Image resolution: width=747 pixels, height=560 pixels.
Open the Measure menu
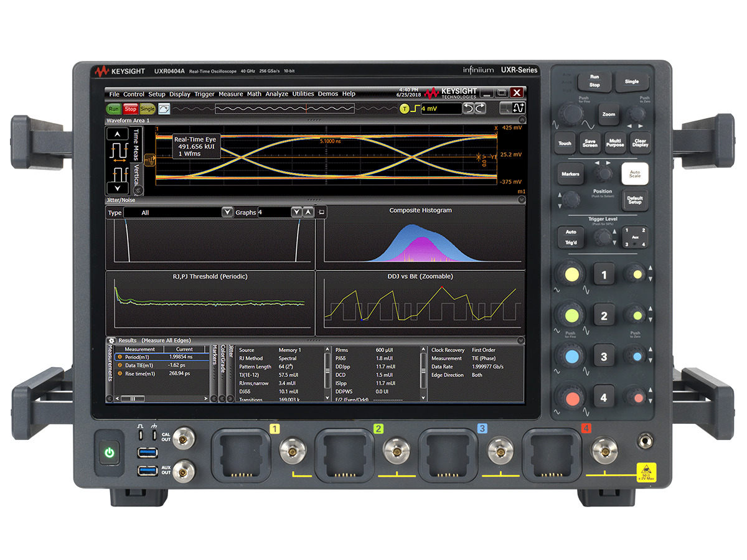tap(230, 94)
